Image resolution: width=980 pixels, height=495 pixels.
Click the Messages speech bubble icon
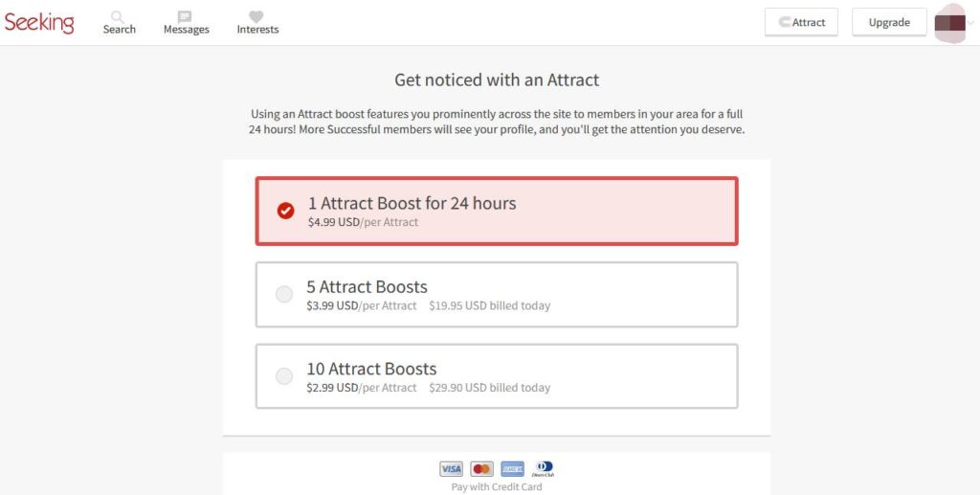click(185, 17)
